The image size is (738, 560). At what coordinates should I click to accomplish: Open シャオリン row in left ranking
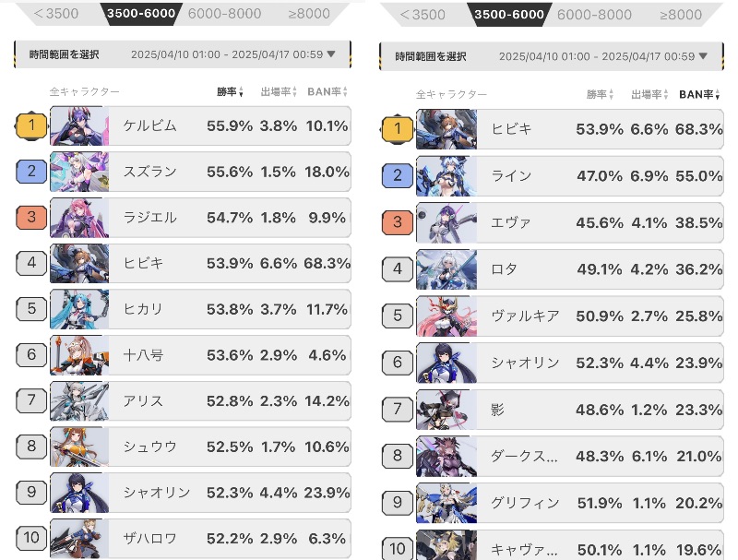[x=200, y=493]
